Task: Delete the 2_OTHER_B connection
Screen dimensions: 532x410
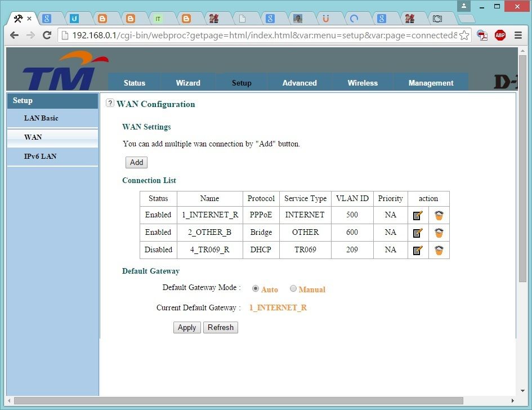Action: pyautogui.click(x=439, y=233)
